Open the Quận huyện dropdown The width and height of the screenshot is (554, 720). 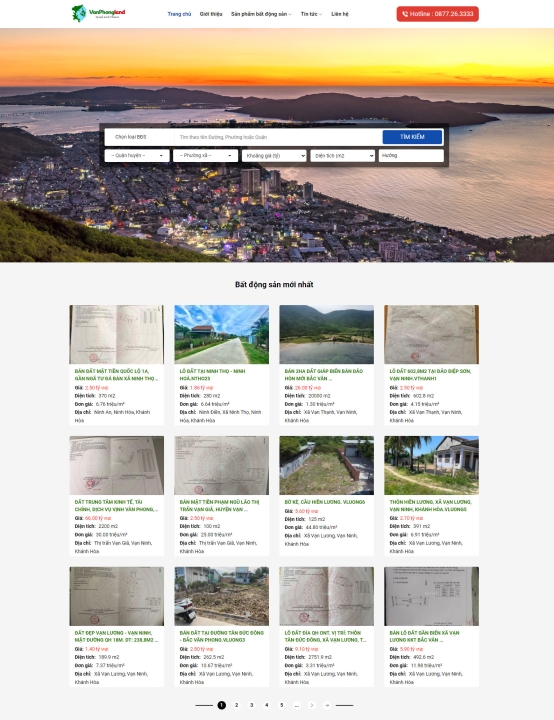tap(137, 156)
